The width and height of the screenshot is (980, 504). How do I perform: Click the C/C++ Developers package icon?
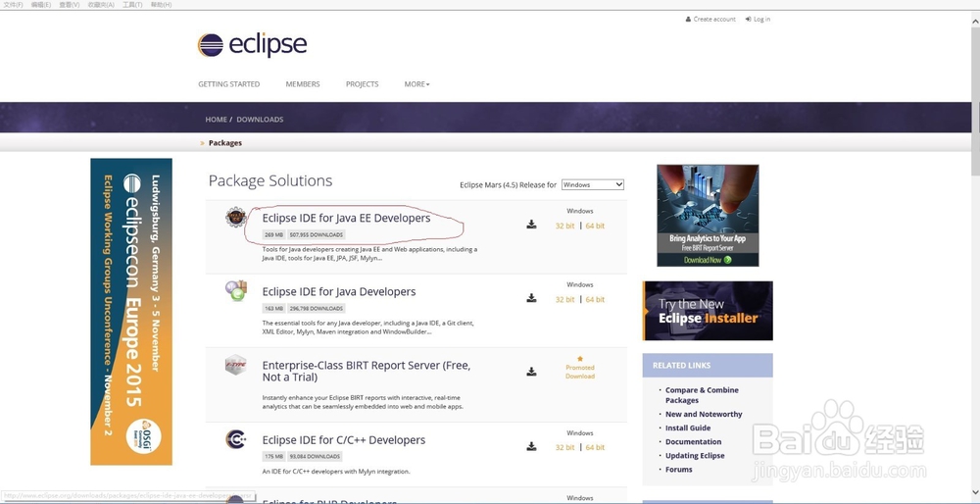pos(236,439)
